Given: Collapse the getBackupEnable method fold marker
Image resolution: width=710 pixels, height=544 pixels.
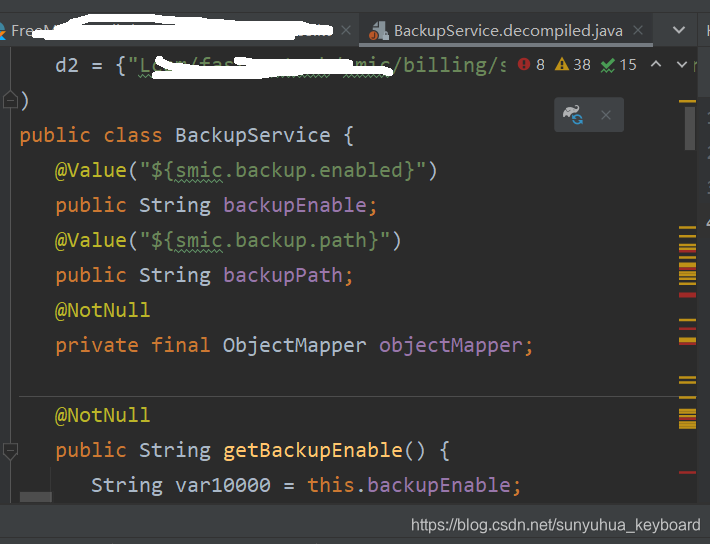Looking at the screenshot, I should coord(10,451).
